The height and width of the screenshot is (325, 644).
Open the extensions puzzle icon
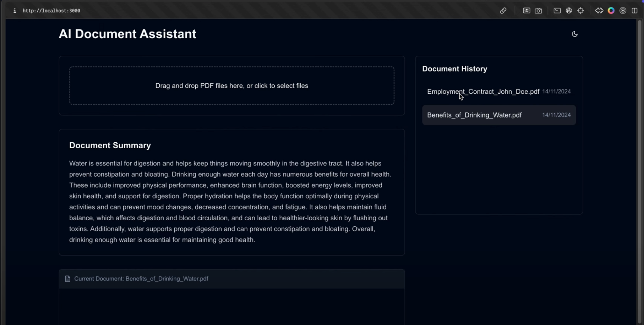click(x=599, y=11)
